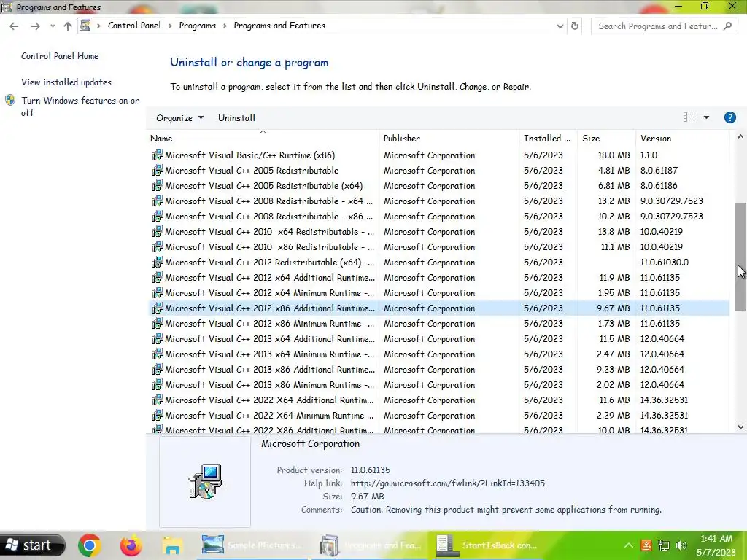
Task: Show hidden tray icons chevron
Action: tap(628, 545)
